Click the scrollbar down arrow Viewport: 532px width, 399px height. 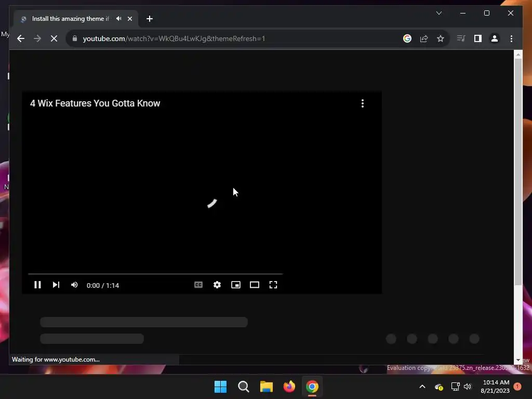point(518,360)
